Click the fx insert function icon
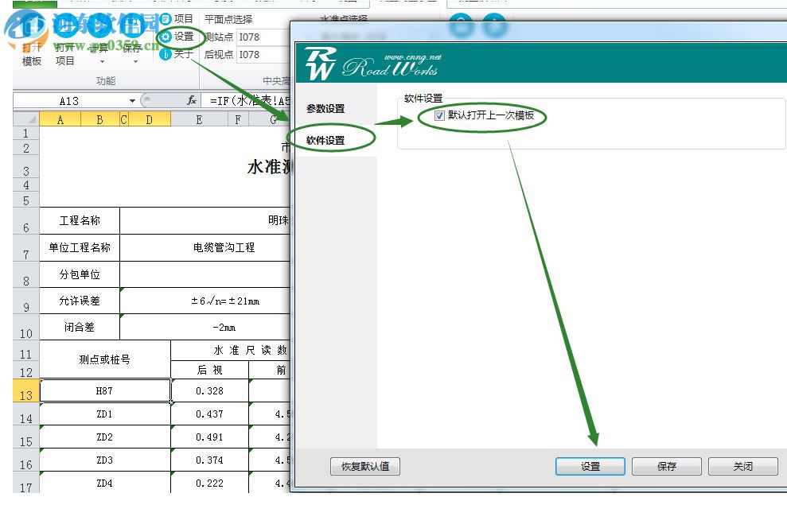Image resolution: width=787 pixels, height=532 pixels. (190, 100)
